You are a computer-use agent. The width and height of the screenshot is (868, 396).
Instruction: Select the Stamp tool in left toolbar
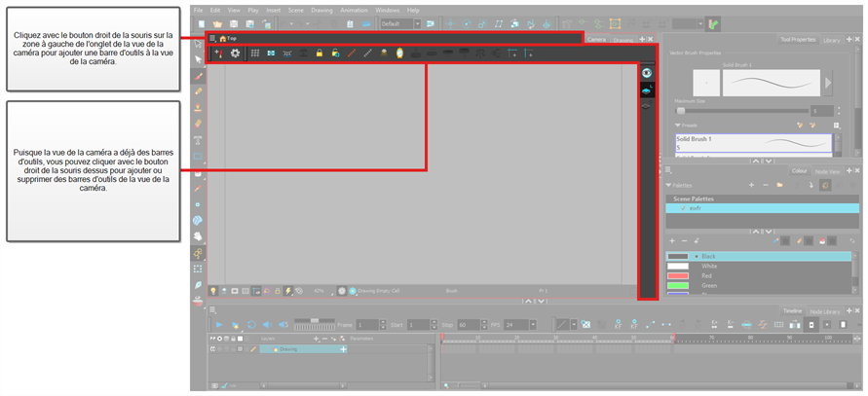pos(199,108)
